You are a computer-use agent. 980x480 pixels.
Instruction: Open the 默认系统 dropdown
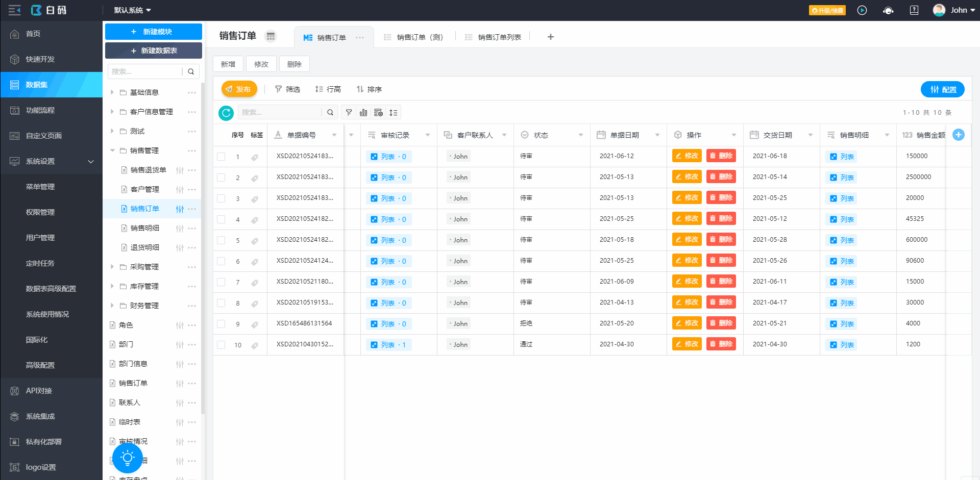pos(132,10)
